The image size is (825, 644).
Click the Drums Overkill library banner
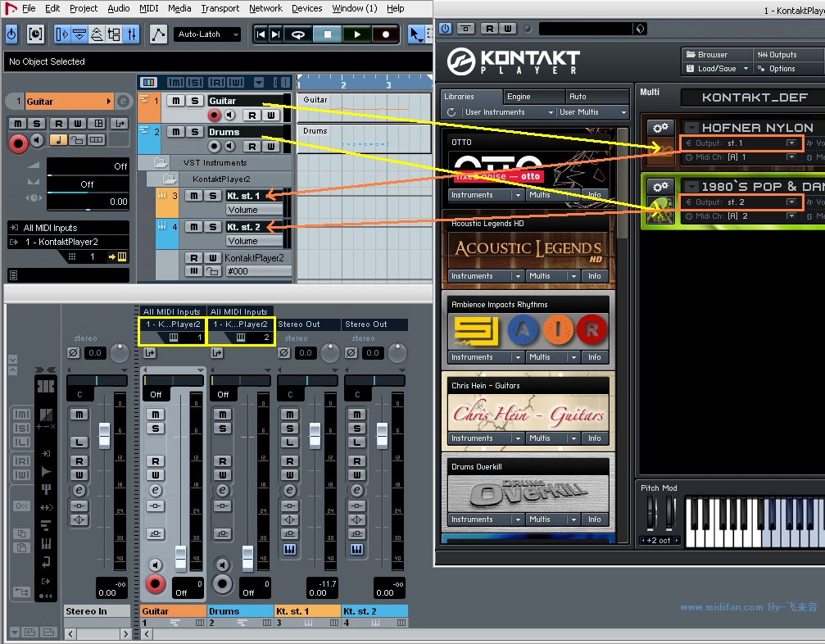pos(528,492)
